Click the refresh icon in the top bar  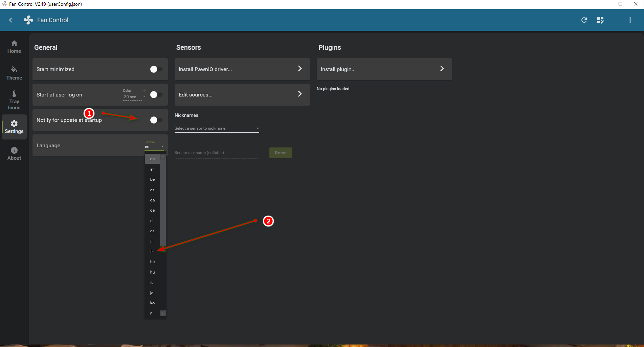pyautogui.click(x=584, y=20)
